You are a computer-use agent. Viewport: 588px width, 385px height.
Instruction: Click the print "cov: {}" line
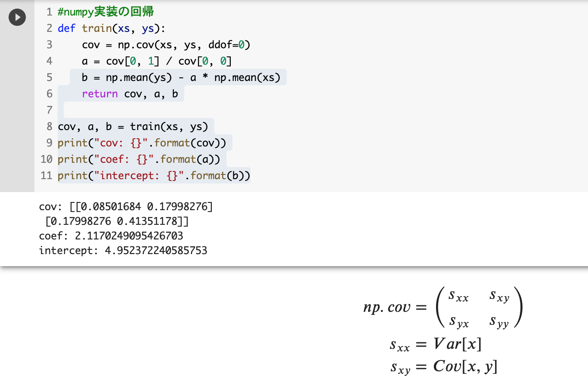click(x=142, y=143)
